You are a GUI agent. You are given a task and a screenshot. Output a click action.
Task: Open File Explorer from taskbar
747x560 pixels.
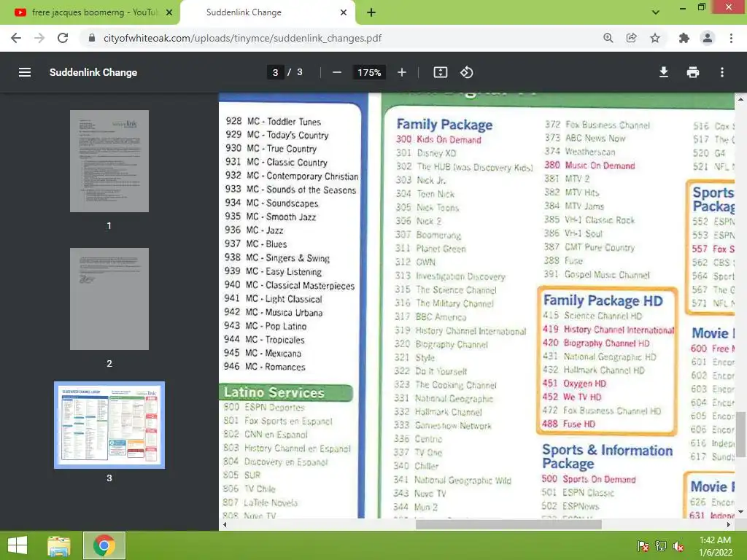59,545
